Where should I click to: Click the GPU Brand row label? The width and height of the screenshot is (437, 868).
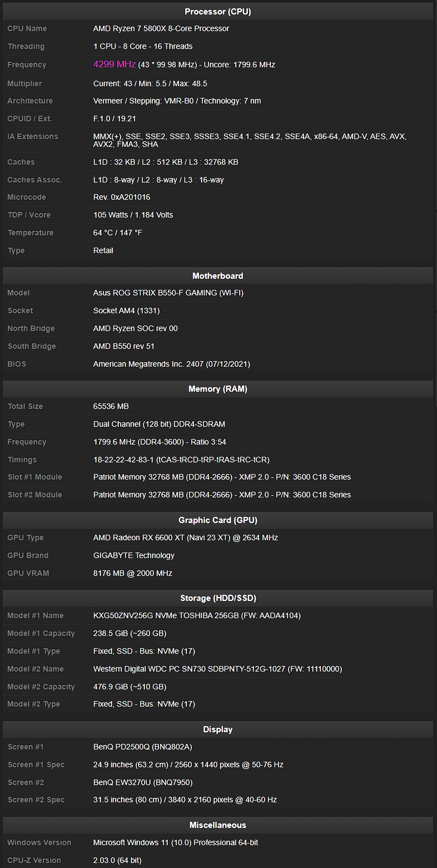click(x=28, y=555)
